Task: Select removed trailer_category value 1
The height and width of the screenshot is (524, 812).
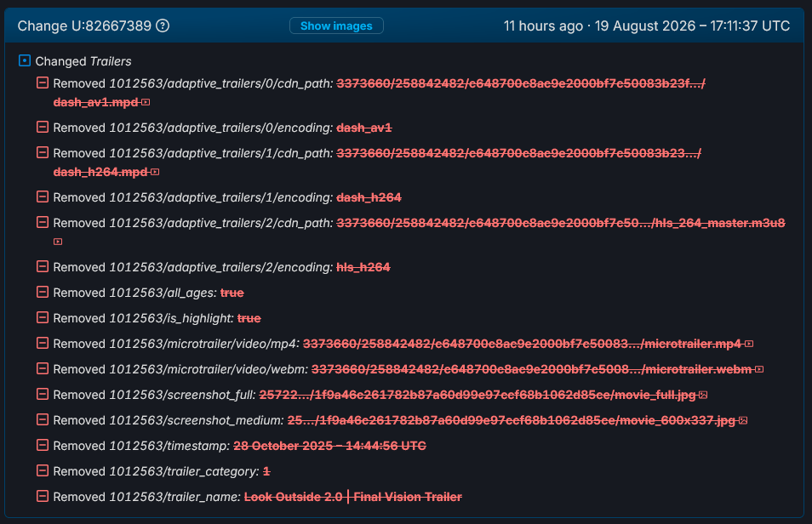Action: pos(266,471)
